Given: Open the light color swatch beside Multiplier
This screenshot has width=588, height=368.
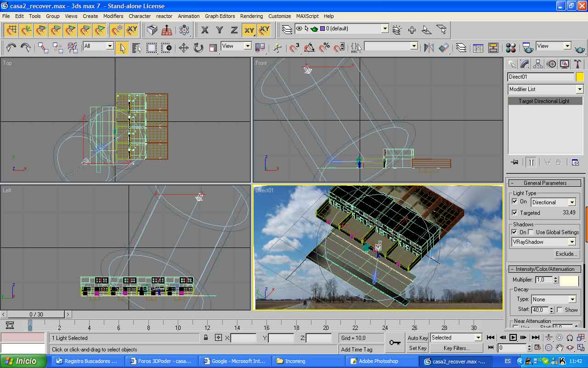Looking at the screenshot, I should (x=569, y=280).
